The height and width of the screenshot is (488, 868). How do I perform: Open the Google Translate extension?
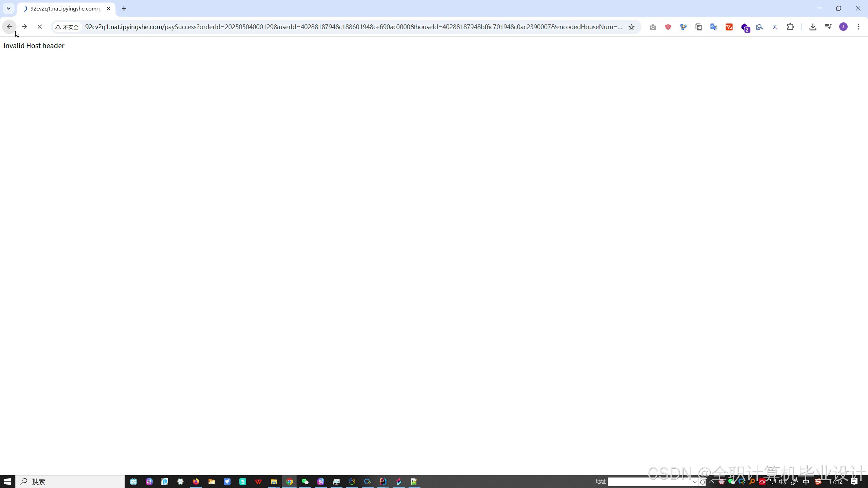(x=714, y=27)
